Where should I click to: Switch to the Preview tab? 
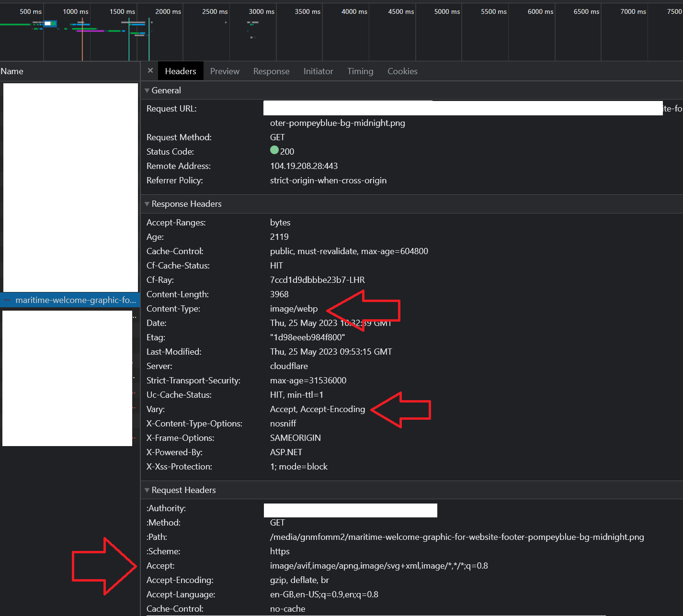pyautogui.click(x=225, y=71)
